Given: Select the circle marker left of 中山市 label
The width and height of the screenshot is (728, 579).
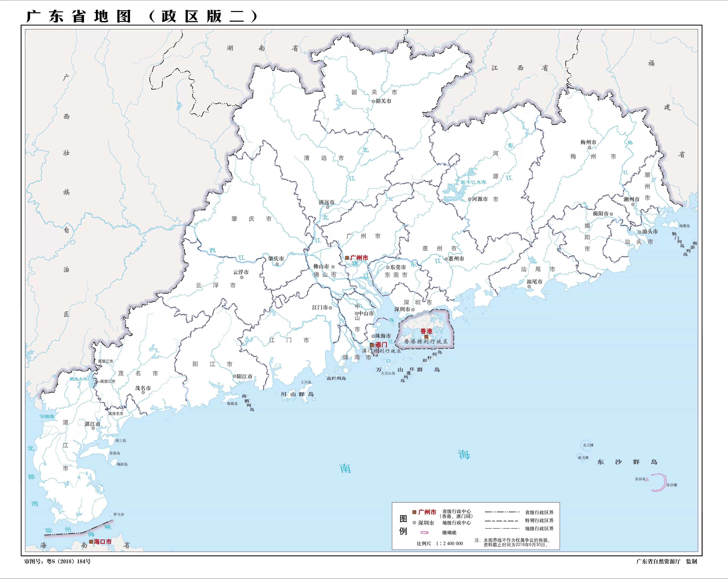Looking at the screenshot, I should click(356, 314).
